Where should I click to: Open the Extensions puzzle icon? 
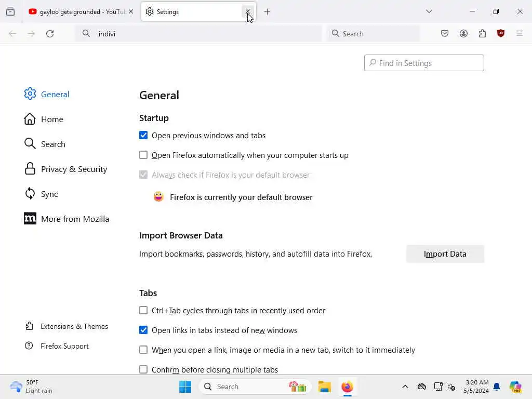pos(482,33)
